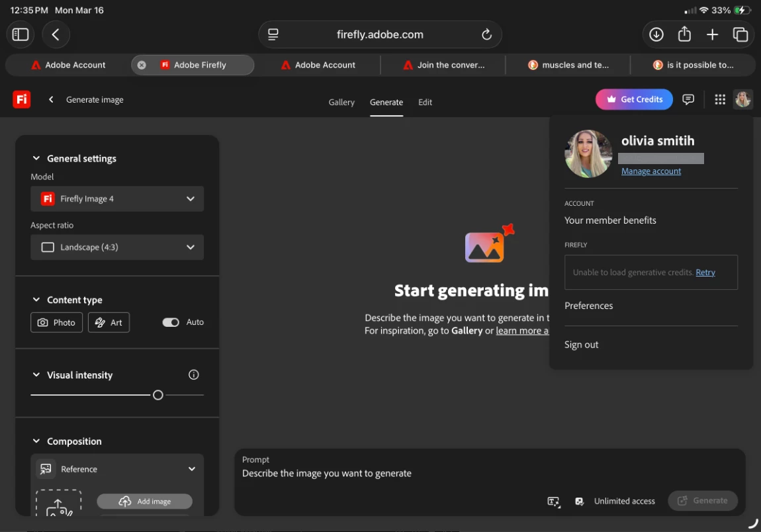Image resolution: width=761 pixels, height=532 pixels.
Task: Click the Visual intensity slider handle
Action: (x=157, y=395)
